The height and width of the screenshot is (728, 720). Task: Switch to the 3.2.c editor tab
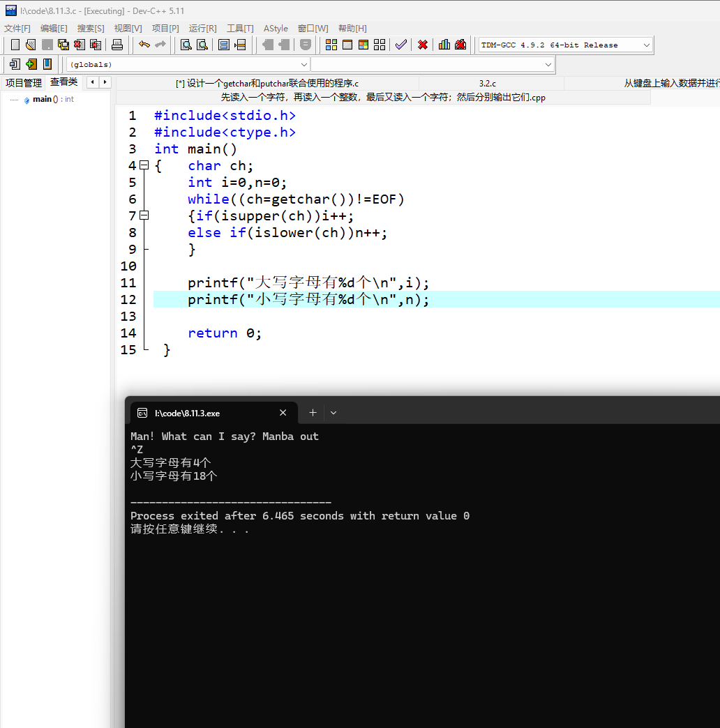point(488,84)
